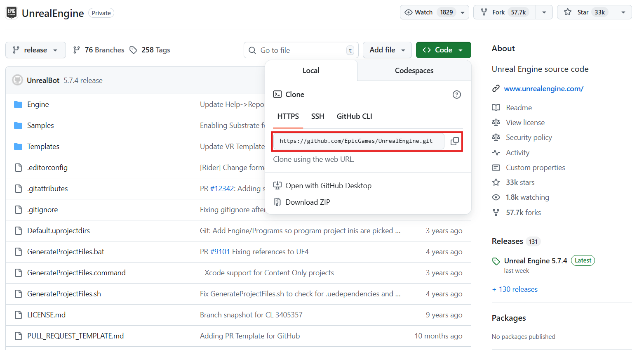Switch to the Codespaces tab
The height and width of the screenshot is (350, 644).
click(414, 71)
